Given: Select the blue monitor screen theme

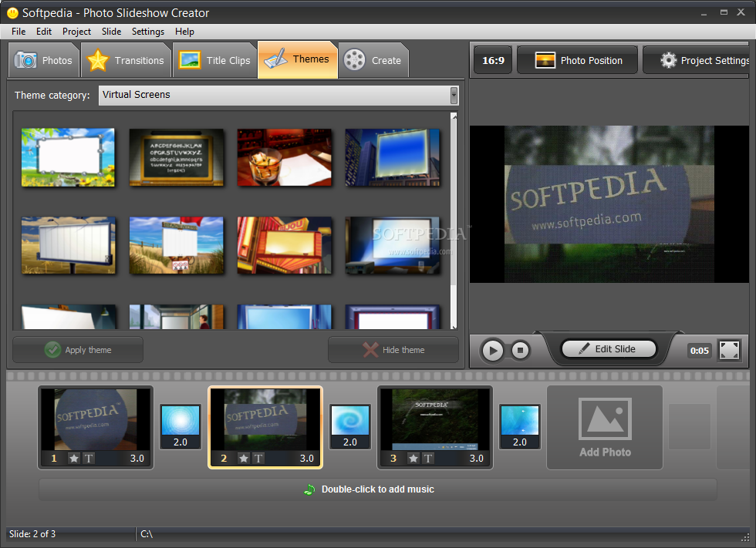Looking at the screenshot, I should coord(285,317).
